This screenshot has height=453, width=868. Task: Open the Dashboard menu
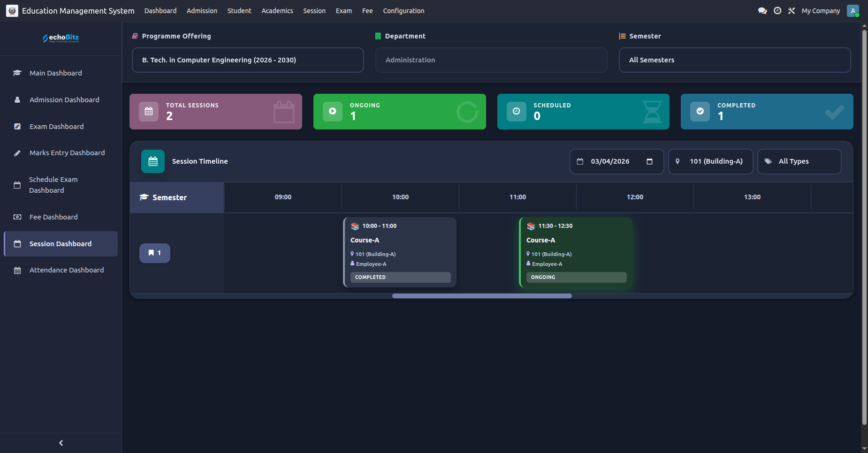160,11
